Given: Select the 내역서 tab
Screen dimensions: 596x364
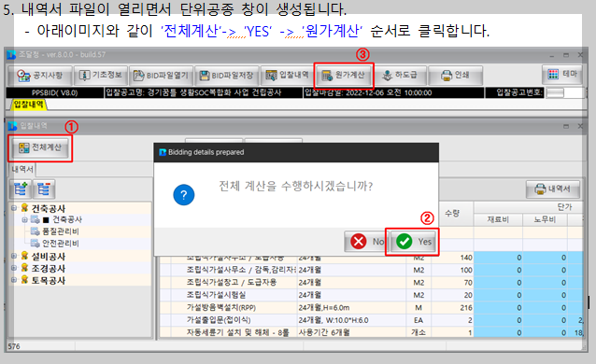Looking at the screenshot, I should coord(22,169).
